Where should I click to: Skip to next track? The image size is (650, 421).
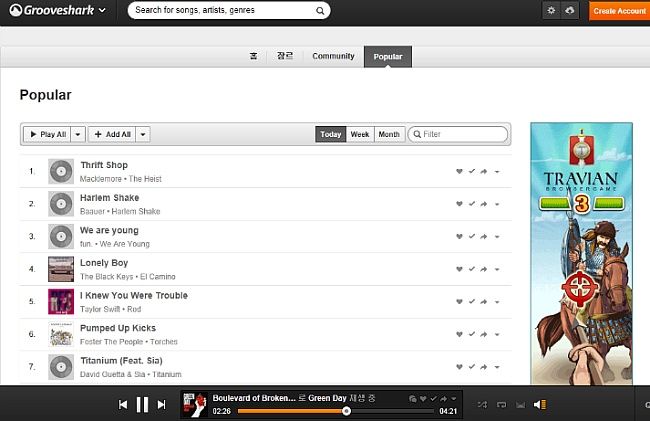162,404
